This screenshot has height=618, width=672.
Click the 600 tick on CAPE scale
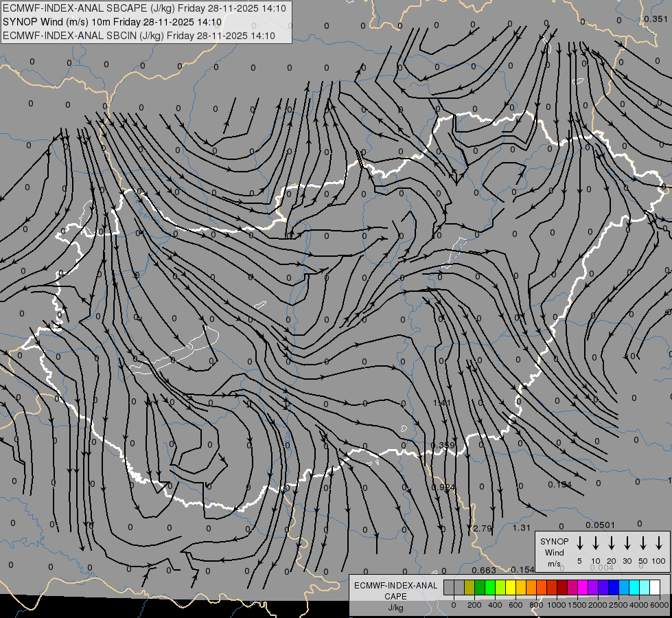515,605
